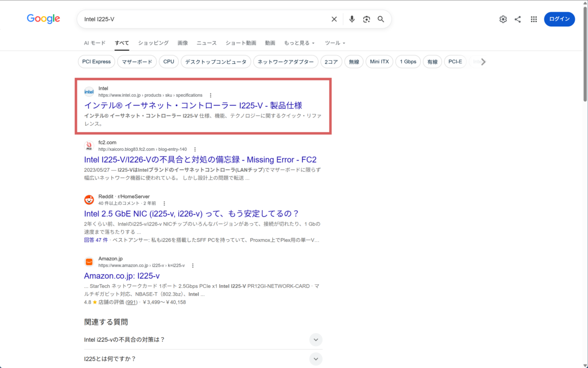Image resolution: width=588 pixels, height=368 pixels.
Task: Open the ツール dropdown
Action: pos(335,43)
